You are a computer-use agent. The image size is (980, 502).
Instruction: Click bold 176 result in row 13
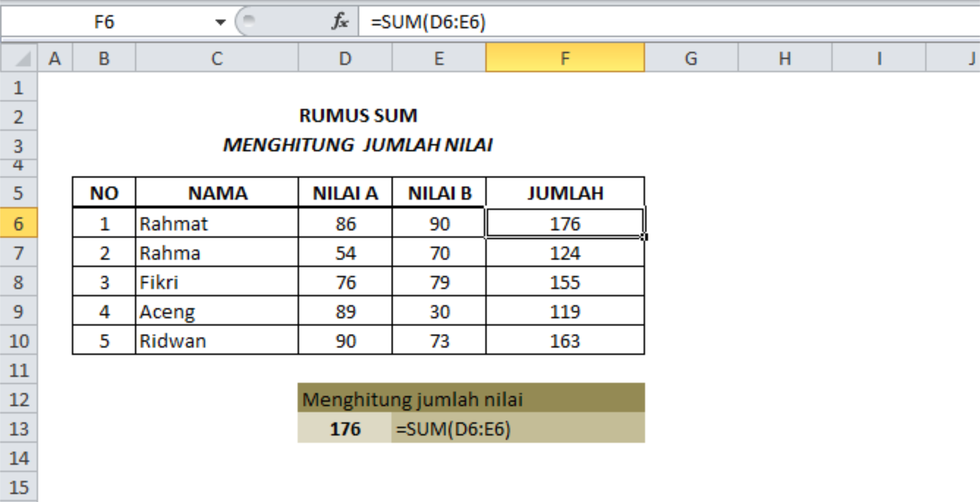tap(345, 428)
